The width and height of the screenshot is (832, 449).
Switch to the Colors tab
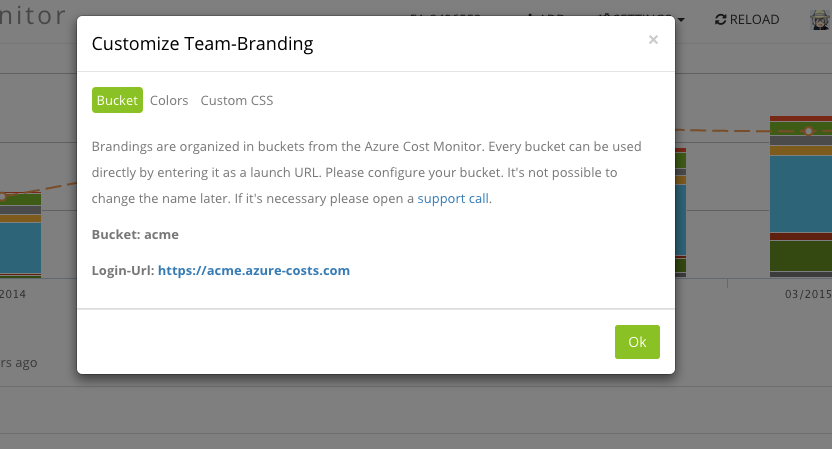click(169, 100)
